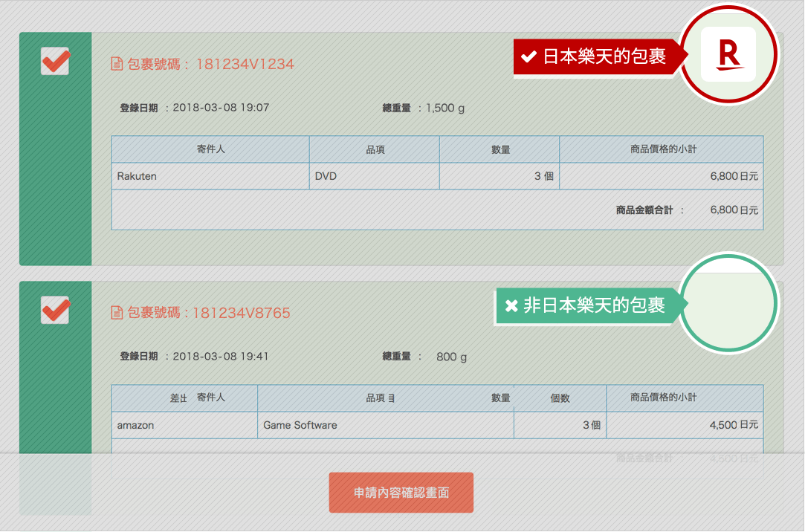Image resolution: width=805 pixels, height=532 pixels.
Task: Click the 總重量 label of package 181234V8765
Action: pos(396,357)
